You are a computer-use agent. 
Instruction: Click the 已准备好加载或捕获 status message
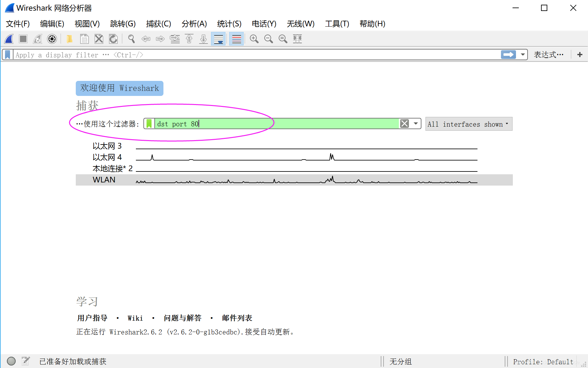pos(73,362)
